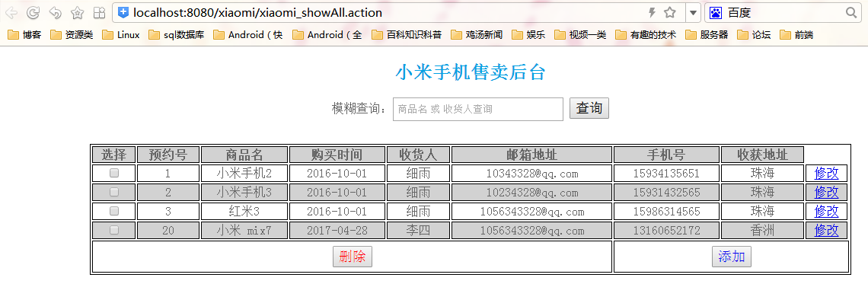Open the 前端 bookmark folder
868x284 pixels.
click(796, 35)
